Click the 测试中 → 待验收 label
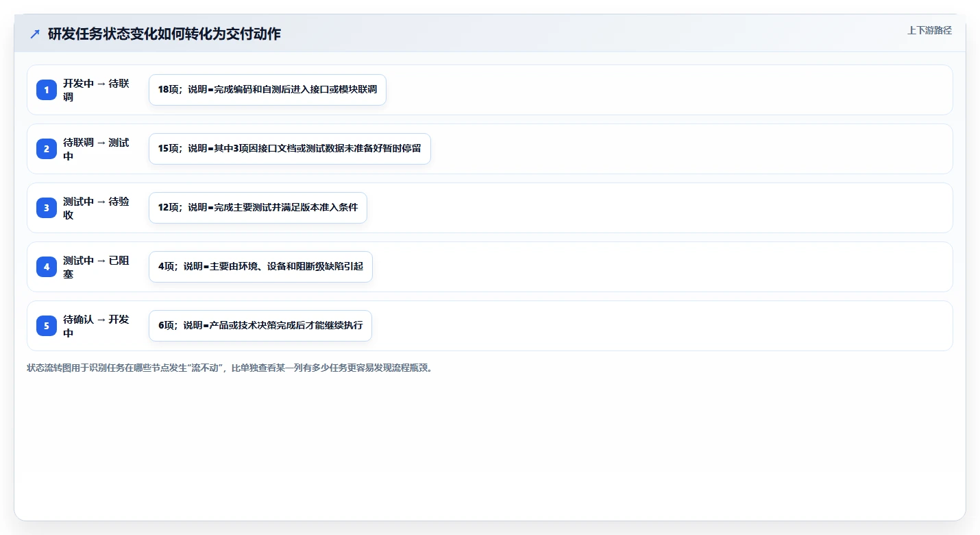Image resolution: width=980 pixels, height=535 pixels. [96, 208]
